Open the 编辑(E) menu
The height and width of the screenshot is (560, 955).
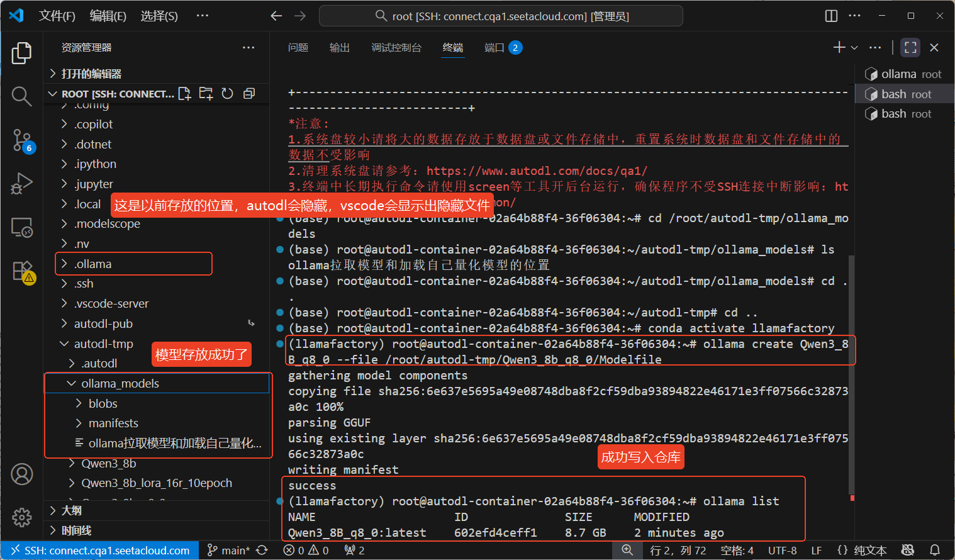point(108,16)
